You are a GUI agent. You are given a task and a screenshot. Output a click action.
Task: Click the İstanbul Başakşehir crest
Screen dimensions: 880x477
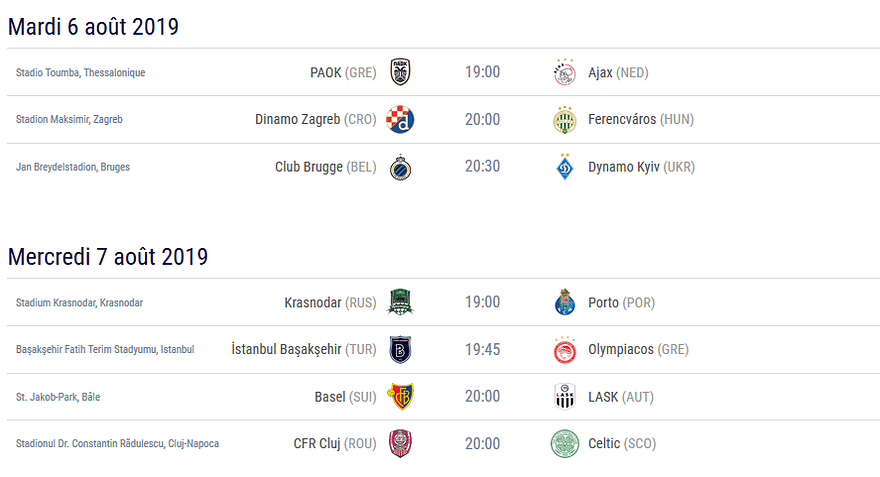point(400,349)
